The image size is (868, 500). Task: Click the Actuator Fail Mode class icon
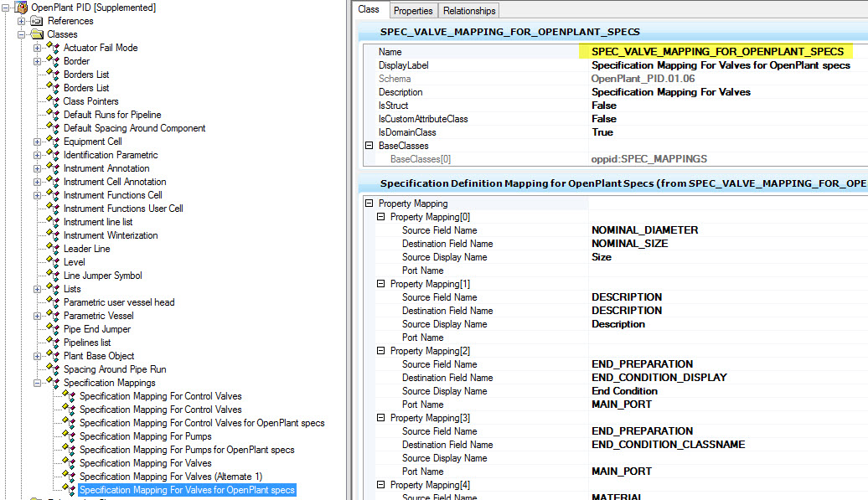pos(53,48)
